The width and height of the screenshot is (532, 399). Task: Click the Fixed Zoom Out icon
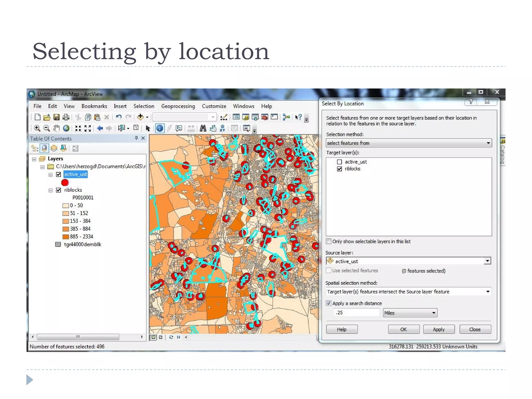[x=88, y=128]
